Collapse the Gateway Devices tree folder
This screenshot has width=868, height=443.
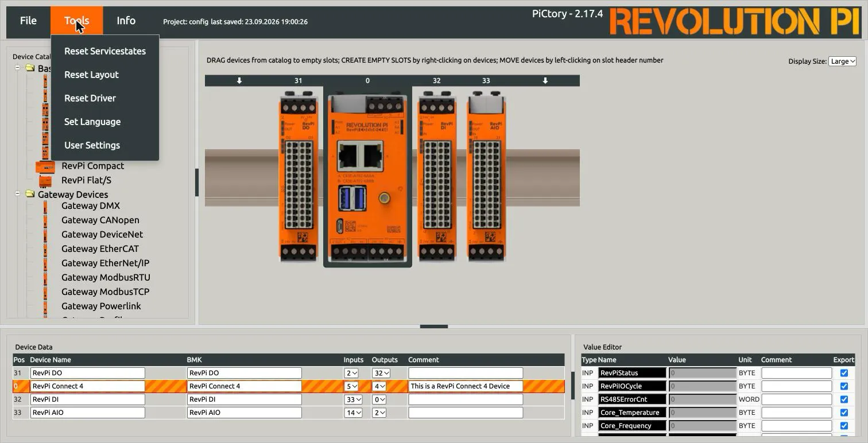pyautogui.click(x=17, y=194)
